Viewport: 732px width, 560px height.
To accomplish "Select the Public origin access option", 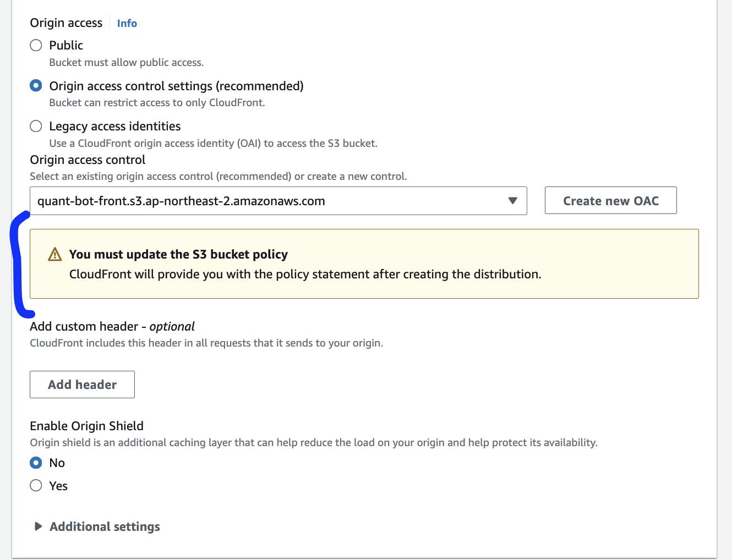I will (x=36, y=45).
